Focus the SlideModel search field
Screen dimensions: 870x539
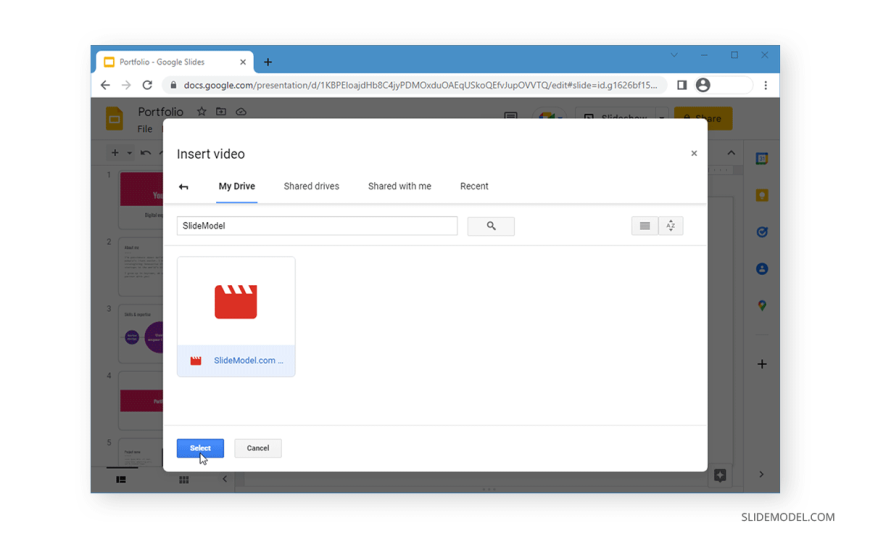click(317, 226)
